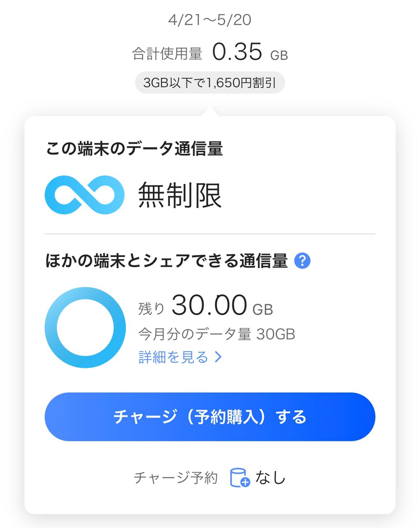Tap the divider line below 無制限
Screen dimensions: 420x528
click(210, 234)
